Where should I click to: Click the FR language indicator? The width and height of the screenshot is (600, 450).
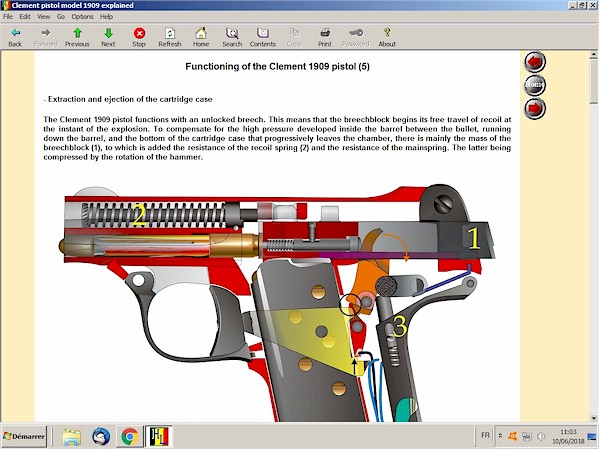click(x=485, y=435)
